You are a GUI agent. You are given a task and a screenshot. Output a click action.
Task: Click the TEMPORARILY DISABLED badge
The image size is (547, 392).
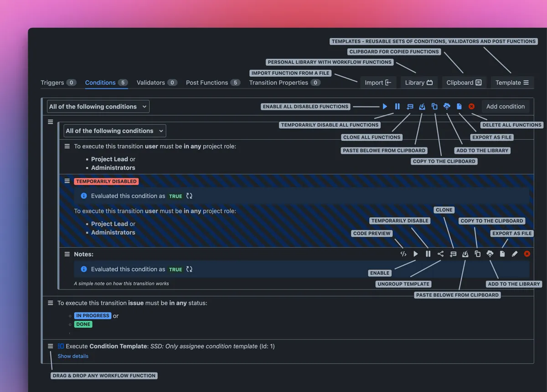pos(106,181)
